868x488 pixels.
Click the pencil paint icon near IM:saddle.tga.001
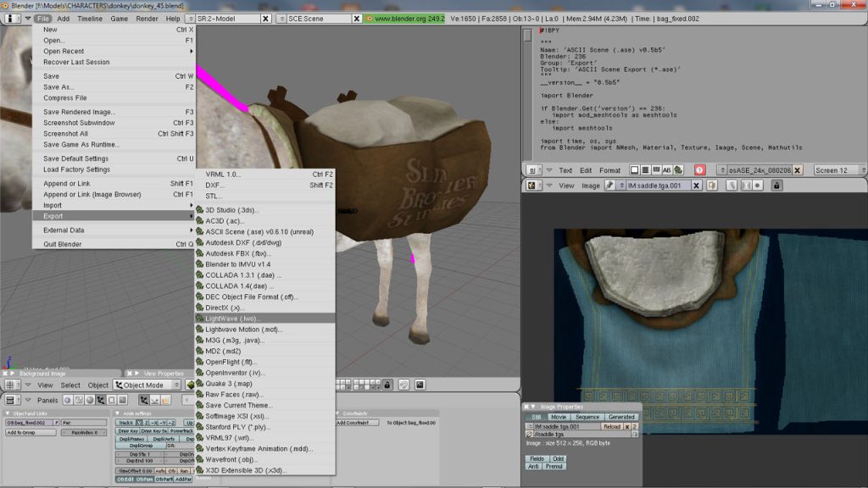pos(732,187)
